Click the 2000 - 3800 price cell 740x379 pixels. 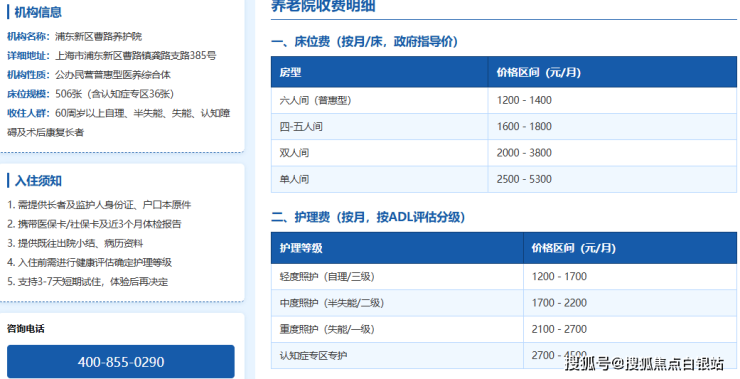612,153
